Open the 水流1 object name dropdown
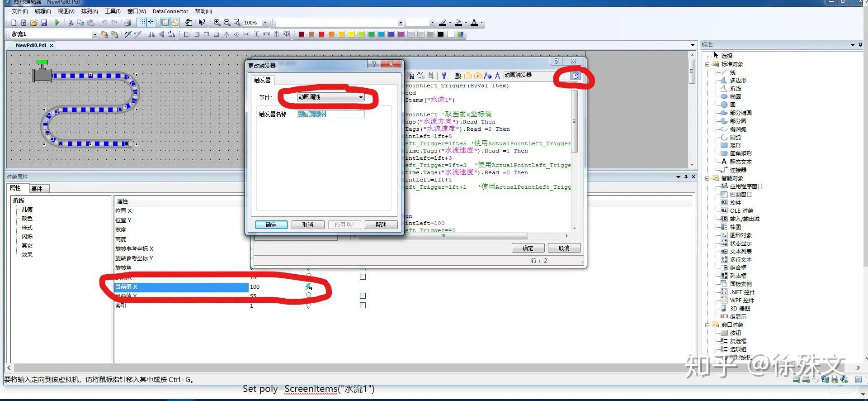The image size is (868, 401). [x=94, y=34]
